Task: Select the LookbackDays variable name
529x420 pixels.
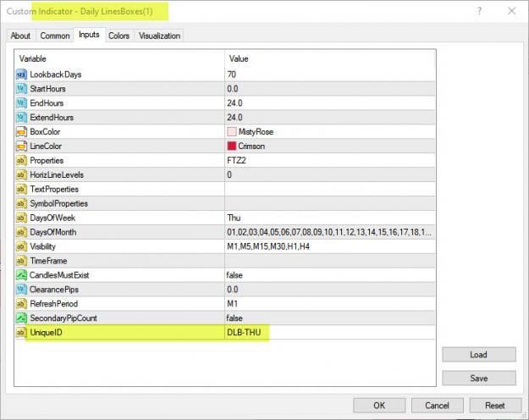Action: (x=56, y=75)
